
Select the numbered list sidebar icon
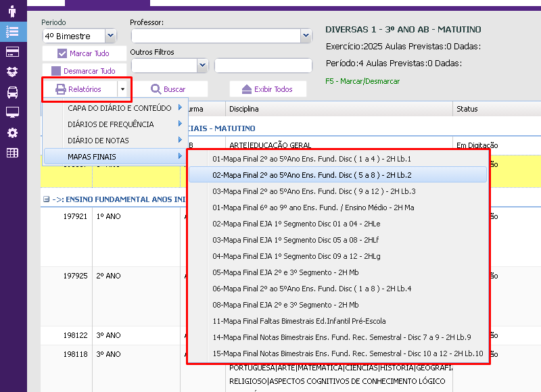coord(12,31)
